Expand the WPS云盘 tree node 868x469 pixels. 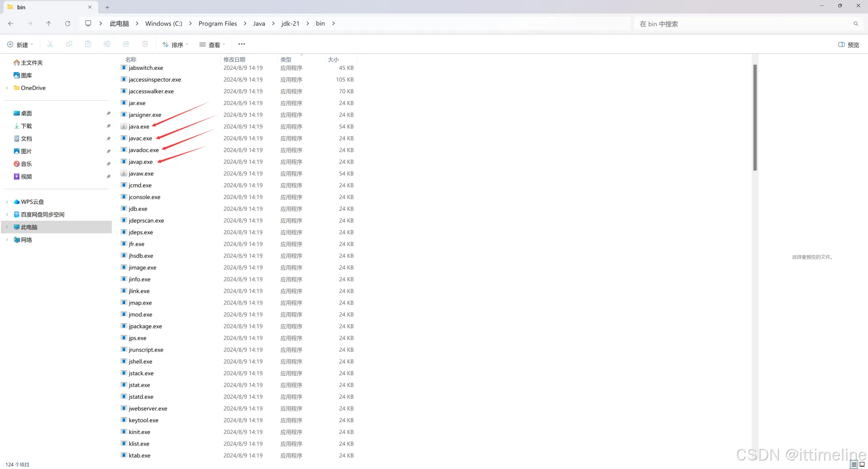pyautogui.click(x=7, y=202)
